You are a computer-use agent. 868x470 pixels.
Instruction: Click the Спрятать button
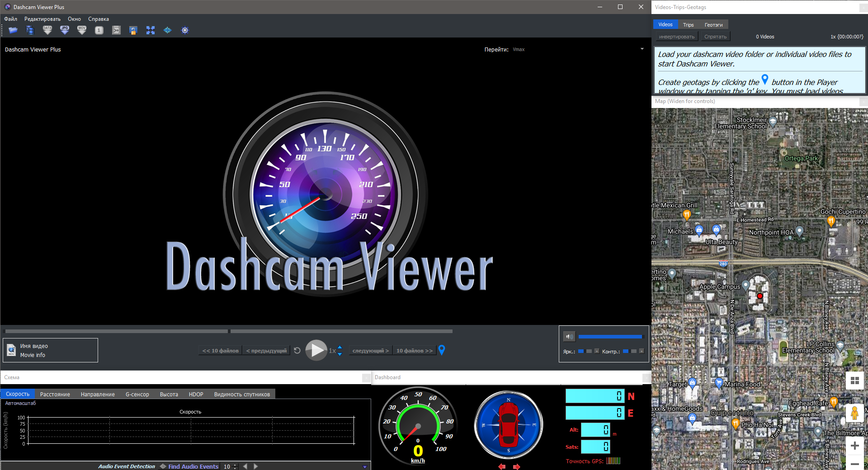(715, 37)
